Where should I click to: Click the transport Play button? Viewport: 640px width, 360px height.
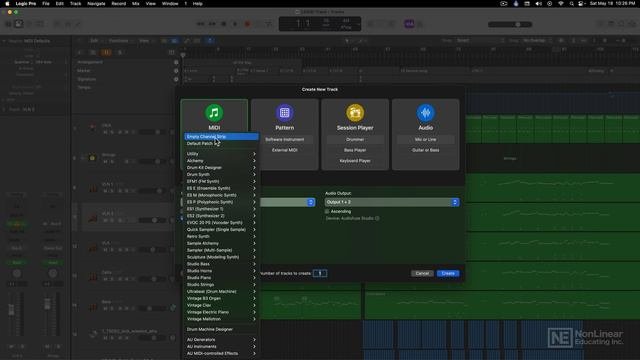click(x=235, y=24)
